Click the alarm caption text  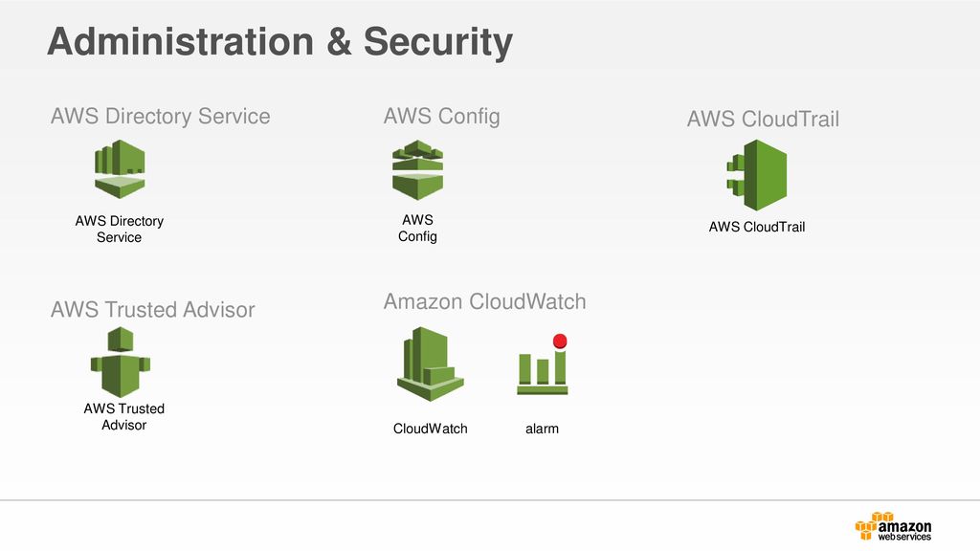point(542,429)
